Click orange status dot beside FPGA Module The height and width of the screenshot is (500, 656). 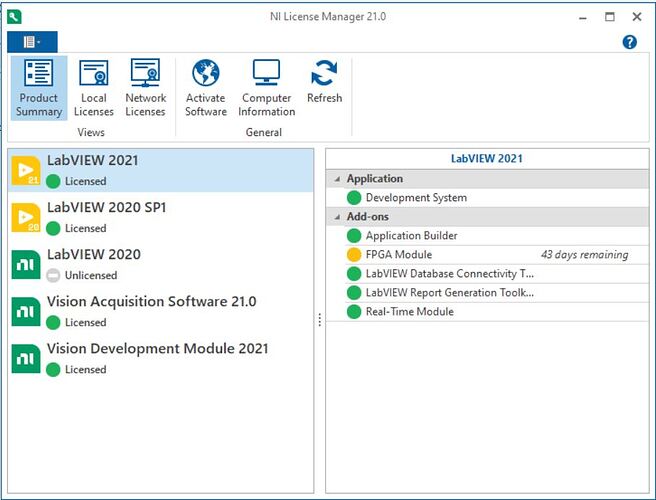pos(354,254)
